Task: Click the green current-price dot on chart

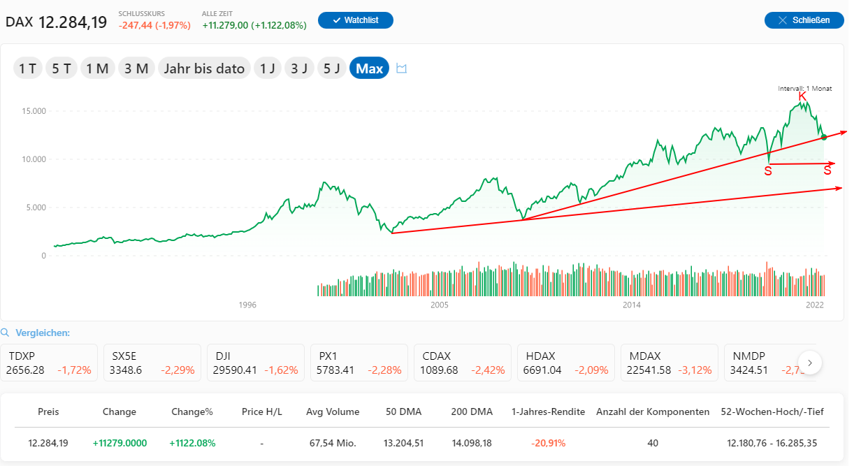Action: click(824, 137)
